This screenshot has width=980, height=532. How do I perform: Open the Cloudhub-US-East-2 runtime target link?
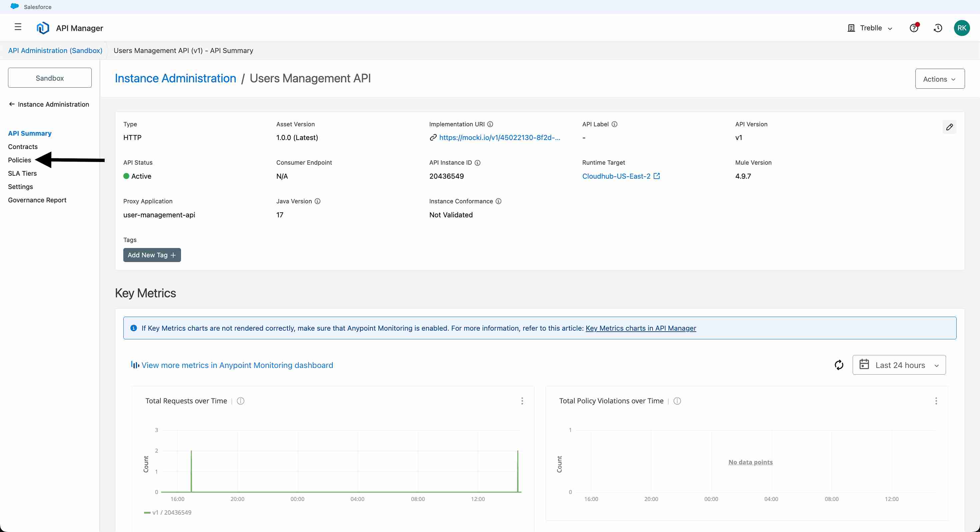616,176
